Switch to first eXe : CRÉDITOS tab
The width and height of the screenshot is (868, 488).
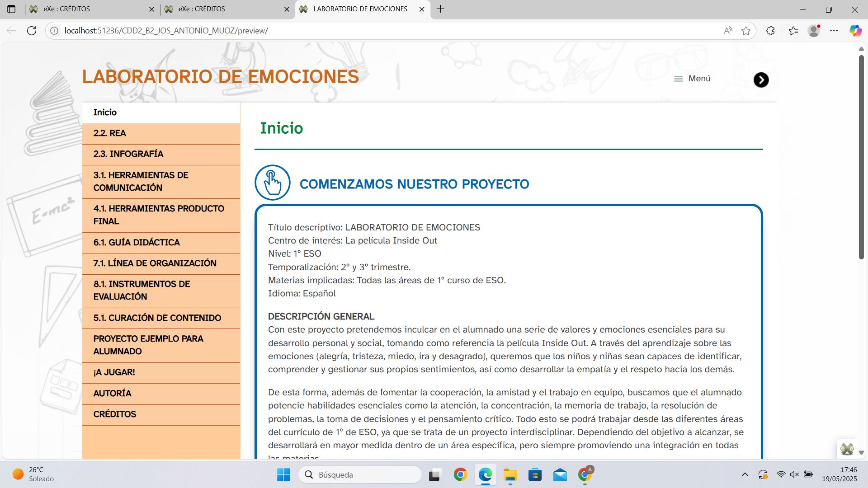92,9
